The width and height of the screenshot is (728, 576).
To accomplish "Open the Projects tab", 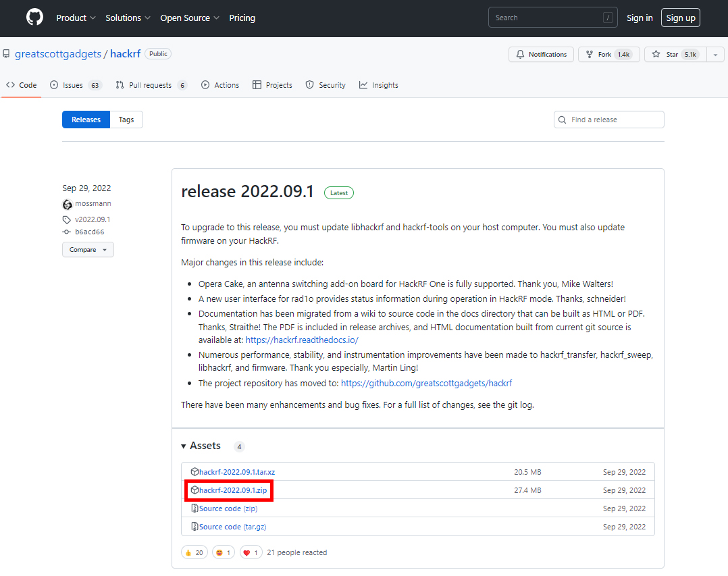I will pos(272,85).
